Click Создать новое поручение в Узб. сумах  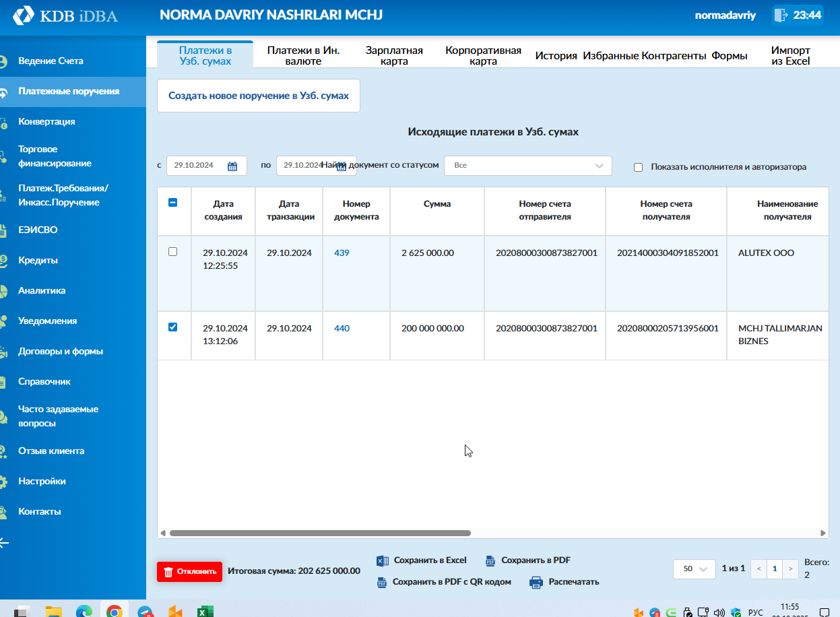(259, 96)
